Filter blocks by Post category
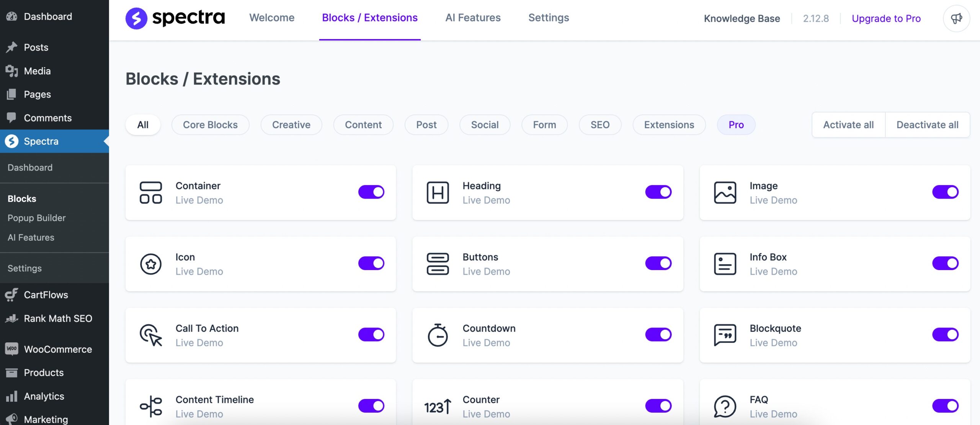980x425 pixels. 426,125
